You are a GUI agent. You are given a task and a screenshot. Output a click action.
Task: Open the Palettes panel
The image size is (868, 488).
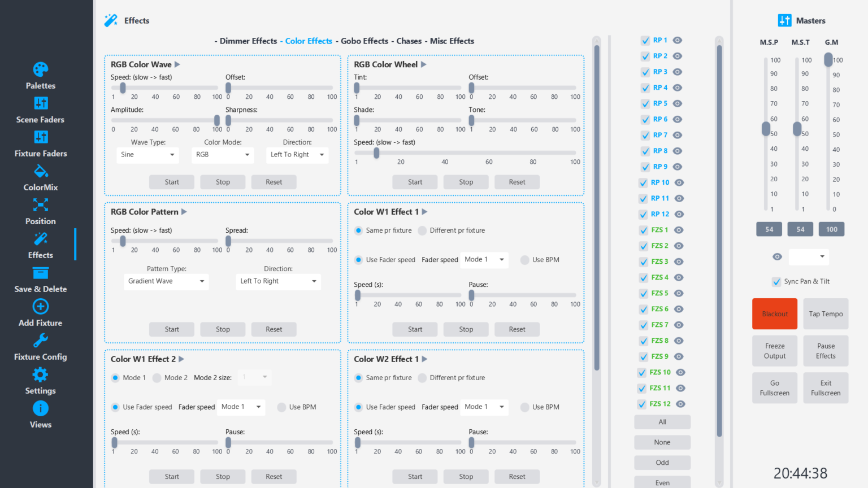click(40, 76)
